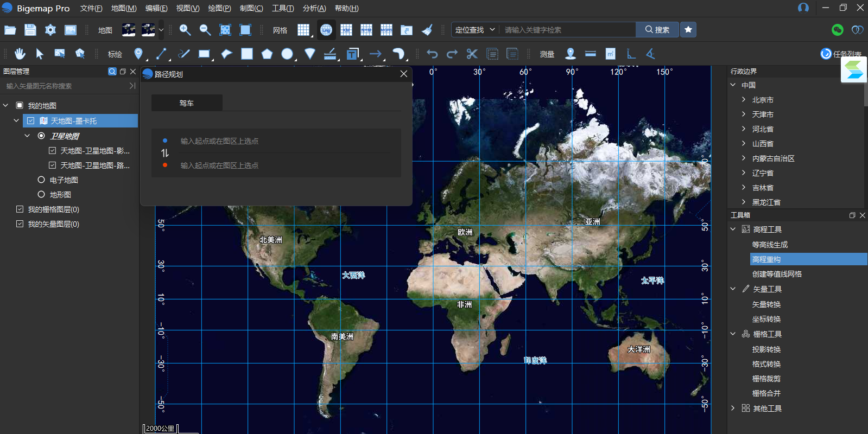
Task: Select the placemark pin drawing tool
Action: [x=138, y=54]
